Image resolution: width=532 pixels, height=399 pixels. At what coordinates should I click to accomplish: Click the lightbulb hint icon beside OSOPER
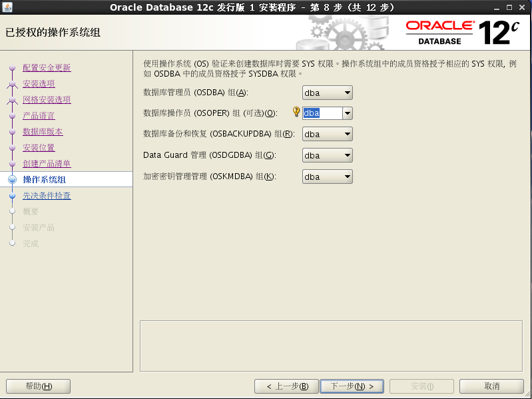pos(296,112)
